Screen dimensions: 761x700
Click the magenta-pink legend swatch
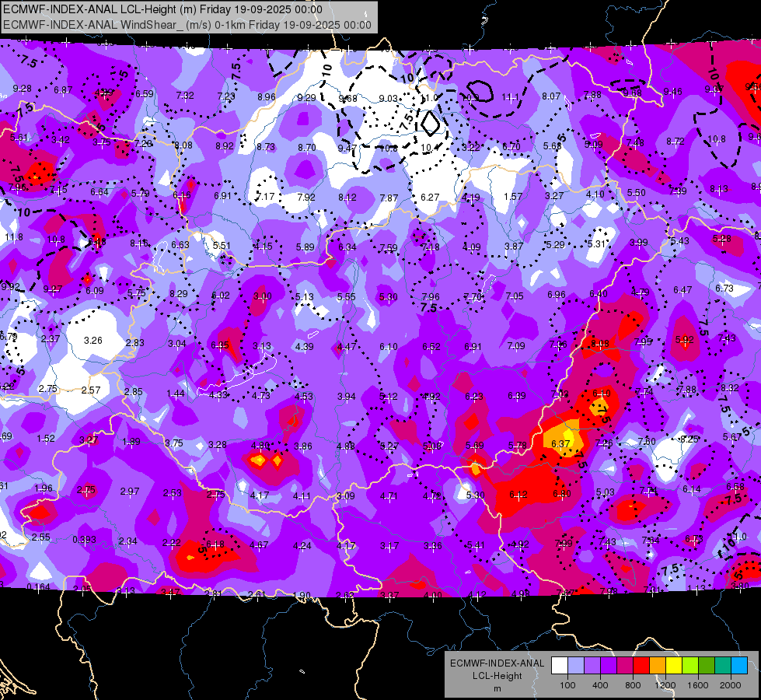pos(625,666)
